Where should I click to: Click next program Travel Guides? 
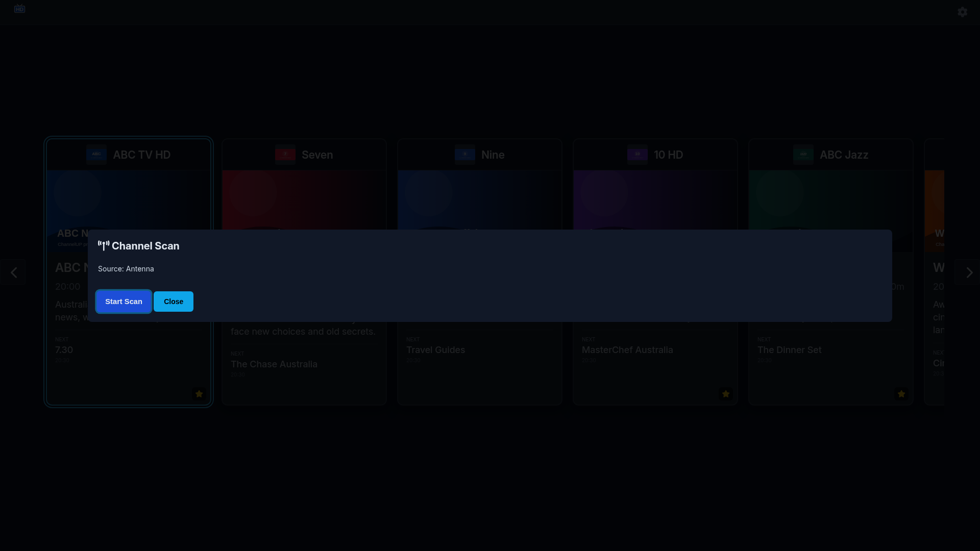click(435, 350)
